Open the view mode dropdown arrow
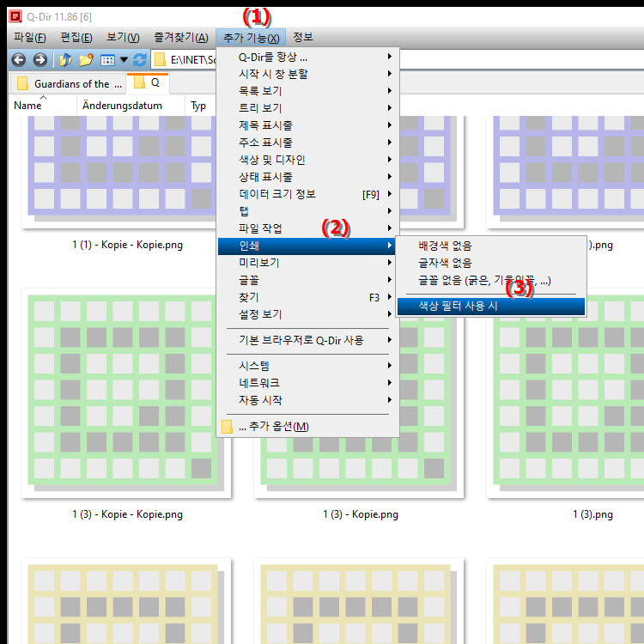This screenshot has height=644, width=644. click(x=124, y=60)
